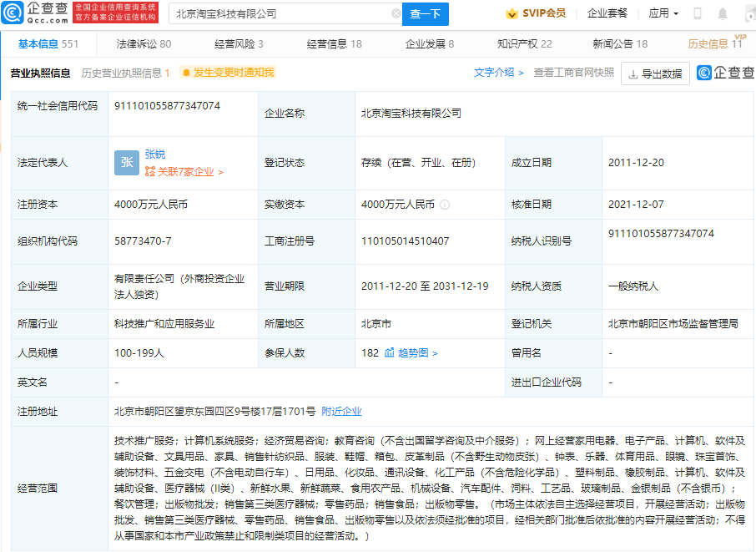
Task: Select company name 北京淘宝科技有限公司 in table
Action: coord(411,114)
